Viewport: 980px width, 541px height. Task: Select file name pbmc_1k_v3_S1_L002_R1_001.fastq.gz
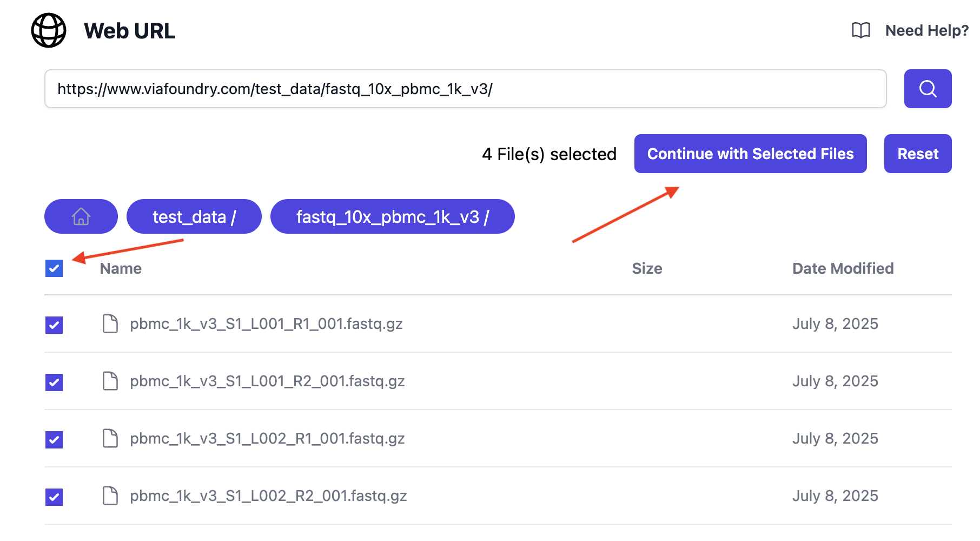[267, 438]
